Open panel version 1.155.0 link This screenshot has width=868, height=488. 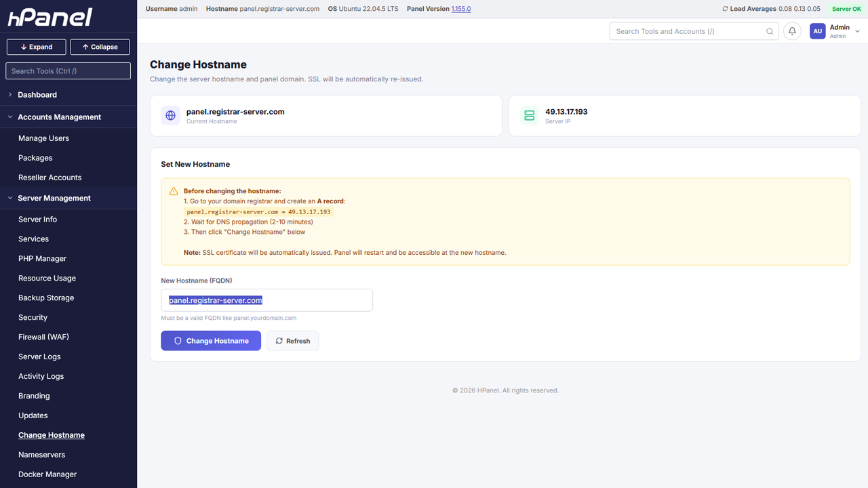coord(461,9)
